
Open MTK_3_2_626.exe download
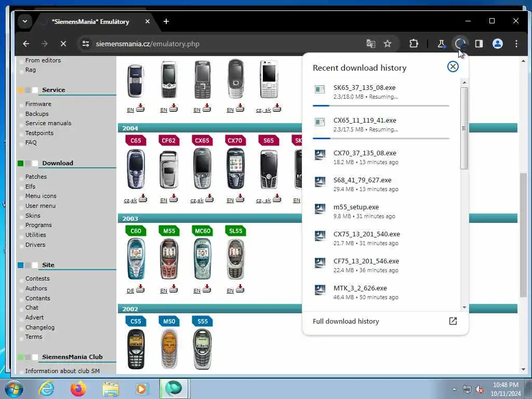tap(381, 292)
